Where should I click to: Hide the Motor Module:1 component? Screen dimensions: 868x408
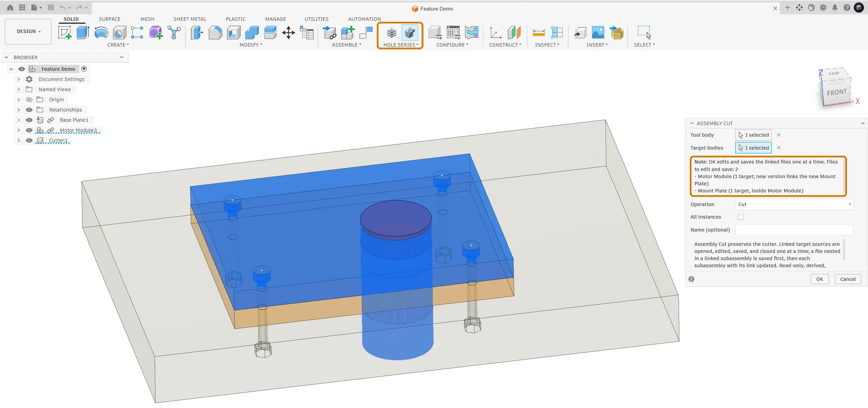(x=29, y=130)
